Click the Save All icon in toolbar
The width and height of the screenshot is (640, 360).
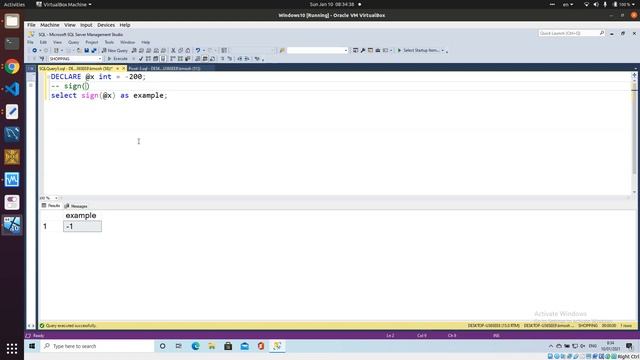[94, 50]
